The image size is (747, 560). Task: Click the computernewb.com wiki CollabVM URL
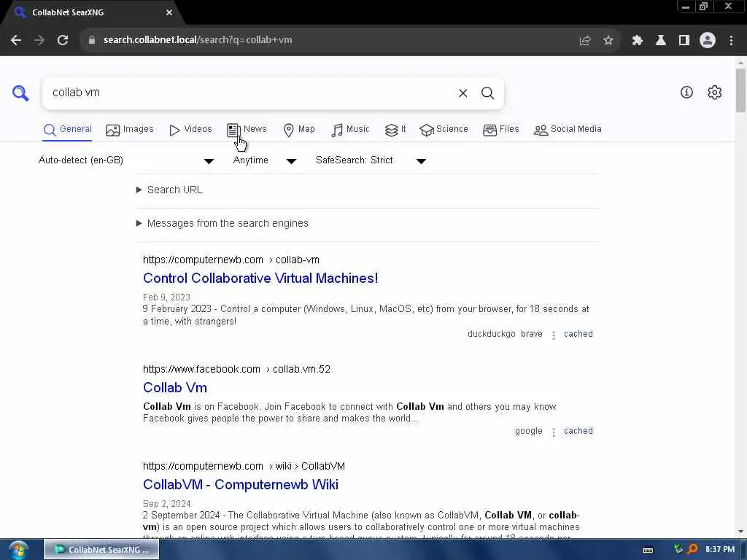tap(244, 466)
